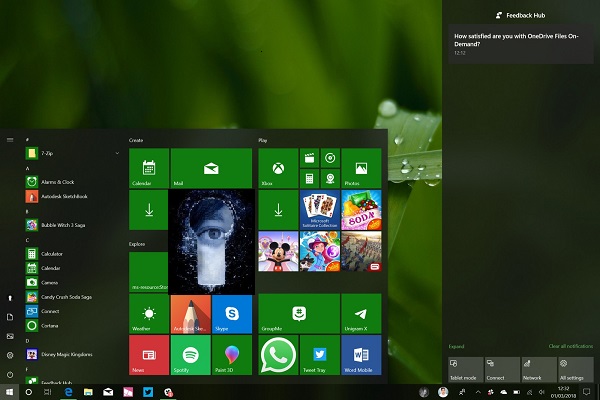Launch the WhatsApp tile
Screen dimensions: 600x400
278,353
